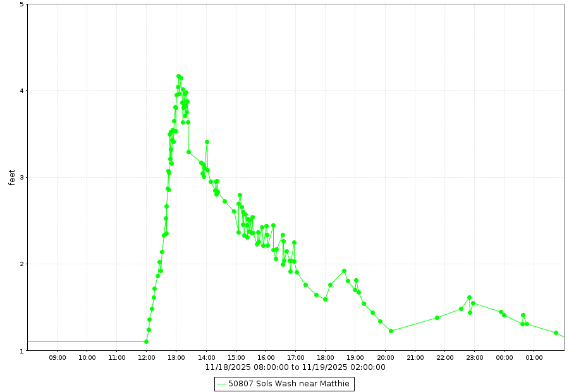569x392 pixels.
Task: Select the 00:00 midnight tick label
Action: 504,357
